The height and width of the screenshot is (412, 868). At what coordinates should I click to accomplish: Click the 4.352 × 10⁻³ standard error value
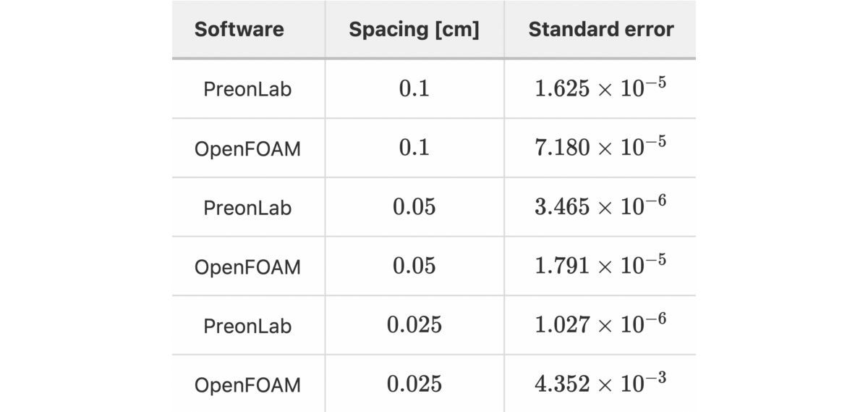[600, 384]
